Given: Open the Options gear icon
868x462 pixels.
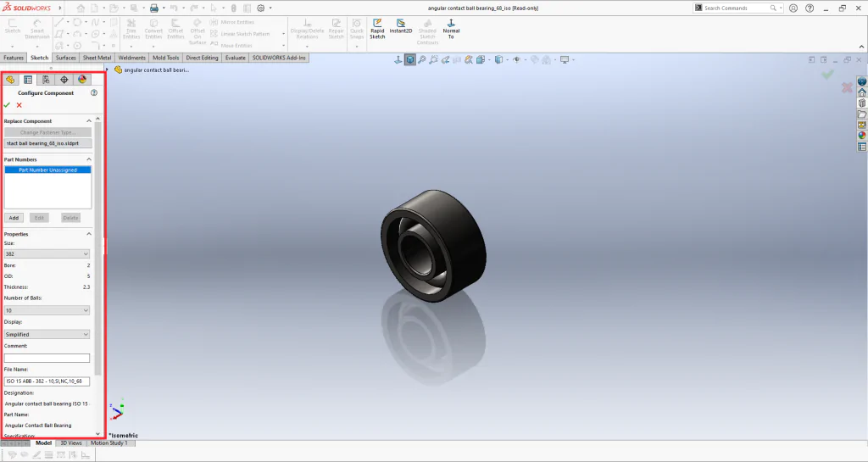Looking at the screenshot, I should 261,8.
